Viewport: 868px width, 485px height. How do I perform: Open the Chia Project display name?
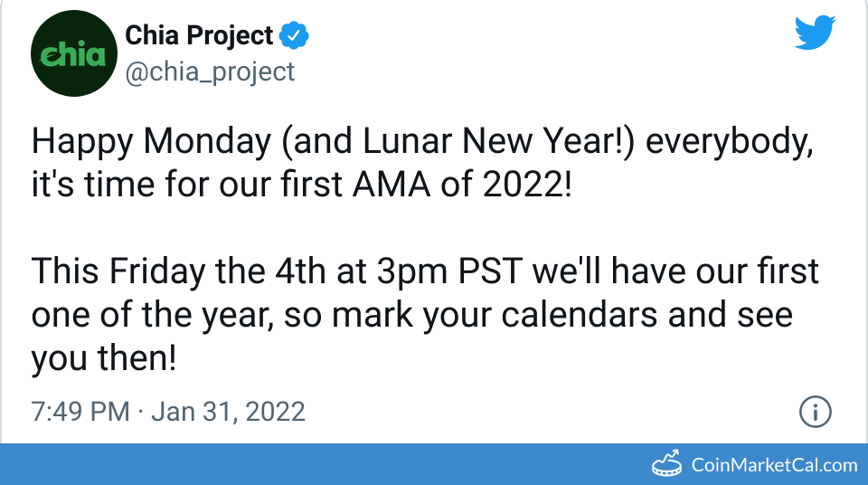(199, 36)
